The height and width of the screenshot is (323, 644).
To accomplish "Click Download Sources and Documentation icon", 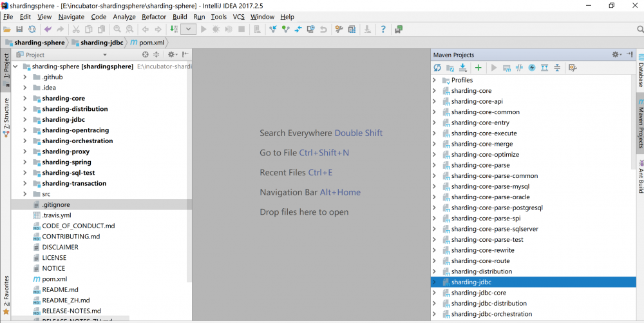I will (x=462, y=68).
